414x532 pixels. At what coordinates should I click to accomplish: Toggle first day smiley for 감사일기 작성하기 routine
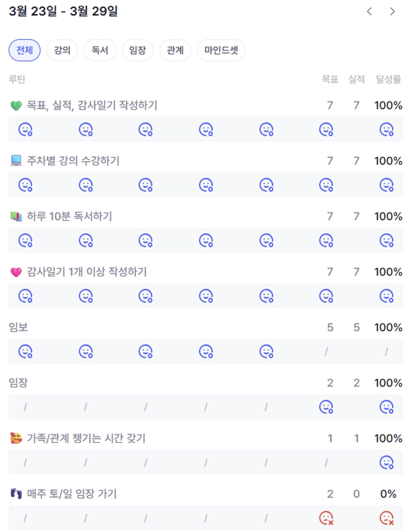pyautogui.click(x=25, y=296)
